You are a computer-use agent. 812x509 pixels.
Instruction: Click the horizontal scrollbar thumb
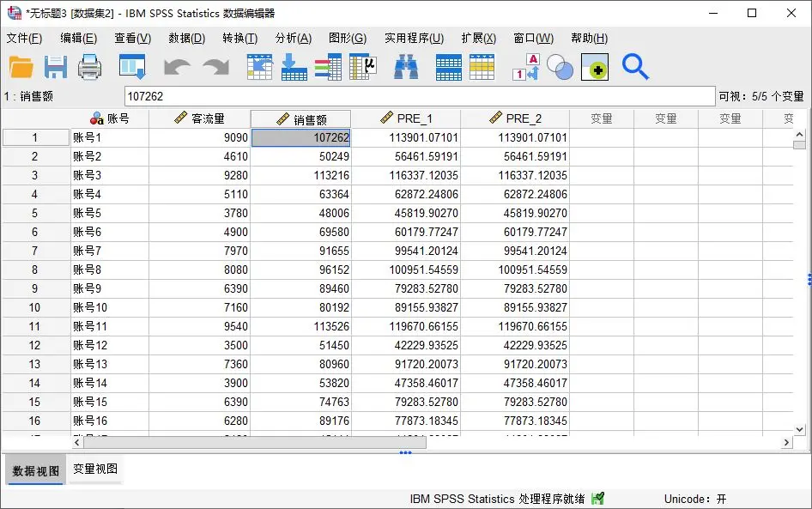point(255,442)
